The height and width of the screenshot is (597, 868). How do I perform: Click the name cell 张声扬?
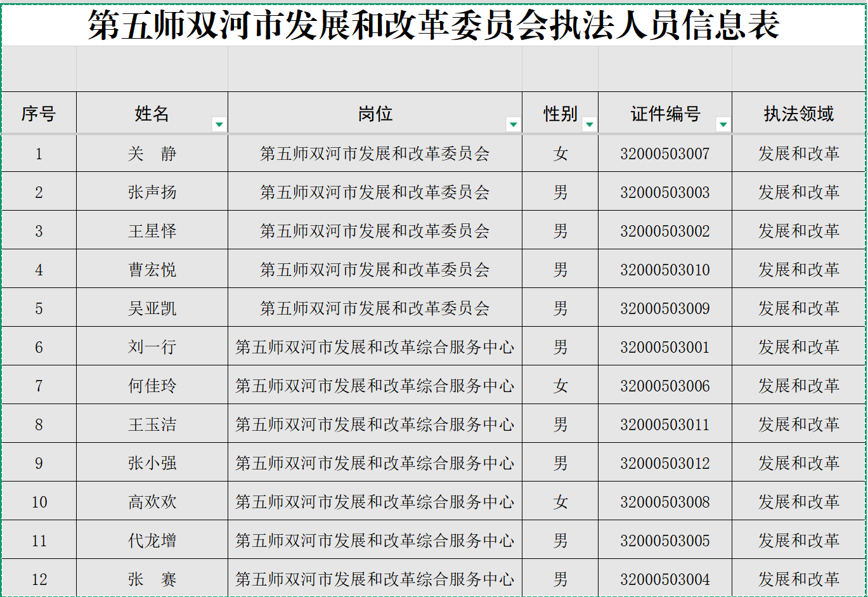(152, 192)
